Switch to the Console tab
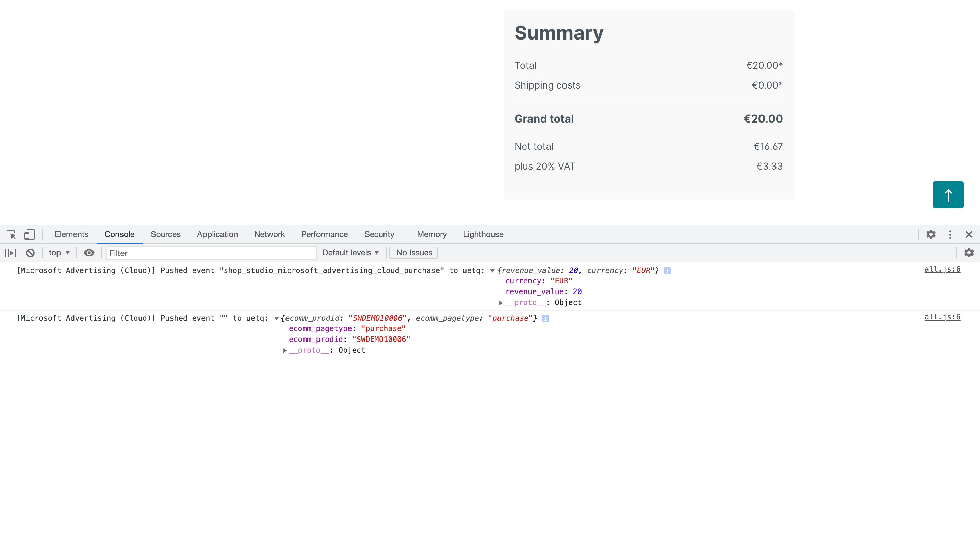Viewport: 980px width, 536px height. 119,234
